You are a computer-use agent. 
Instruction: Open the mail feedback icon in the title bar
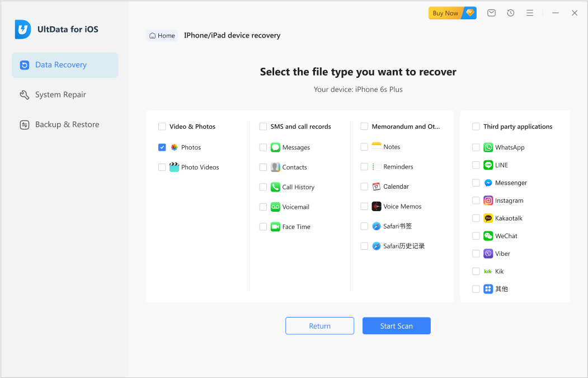491,13
